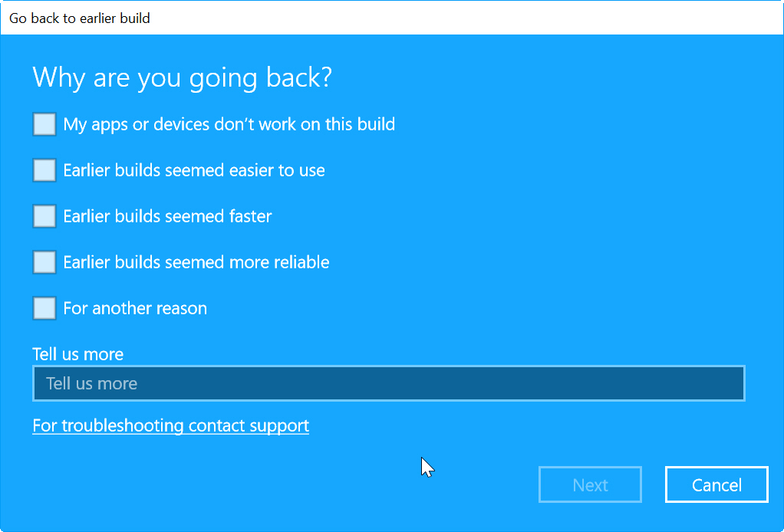Click the 'Tell us more' placeholder text in the field
The image size is (784, 532).
point(91,383)
